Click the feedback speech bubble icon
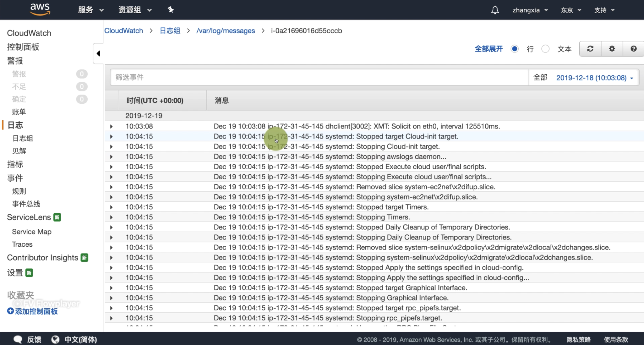This screenshot has width=644, height=345. [x=18, y=339]
